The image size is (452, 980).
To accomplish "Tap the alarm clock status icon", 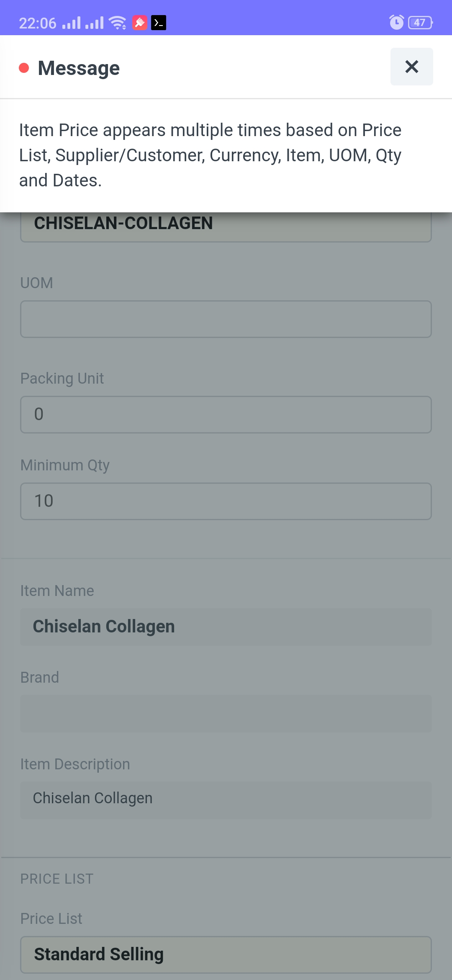I will coord(396,22).
